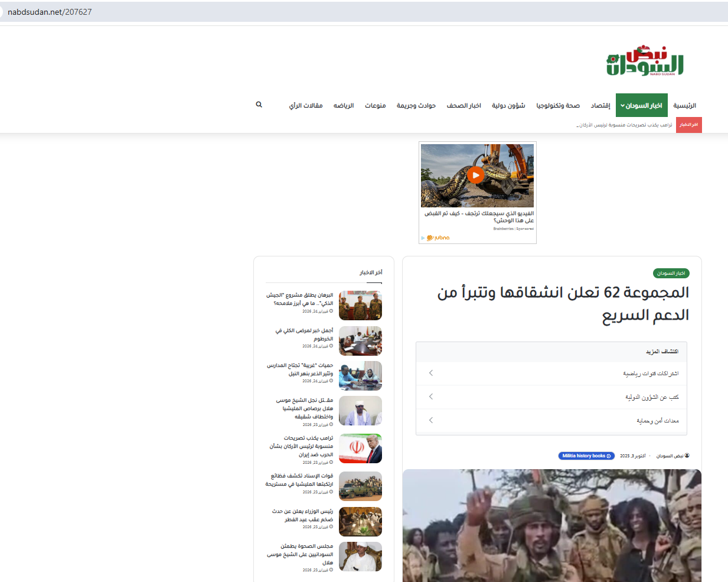Open the مقالات الرأي menu item
The width and height of the screenshot is (728, 582).
coord(305,105)
